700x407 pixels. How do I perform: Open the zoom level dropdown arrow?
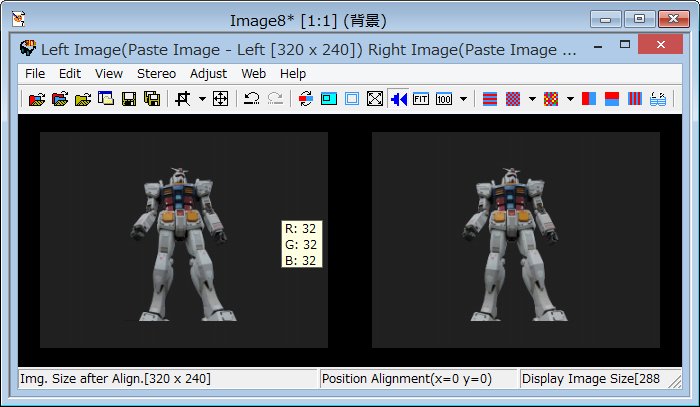(x=463, y=99)
